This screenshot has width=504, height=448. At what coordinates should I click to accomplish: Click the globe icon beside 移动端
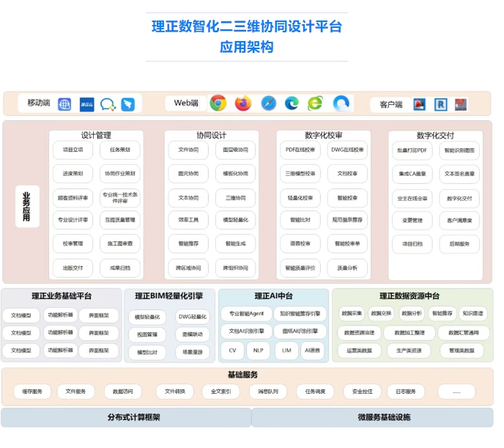pos(65,104)
